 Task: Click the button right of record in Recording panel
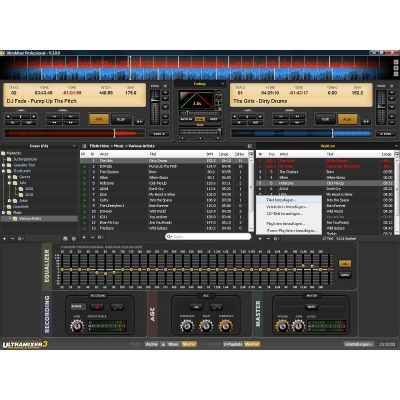click(117, 307)
